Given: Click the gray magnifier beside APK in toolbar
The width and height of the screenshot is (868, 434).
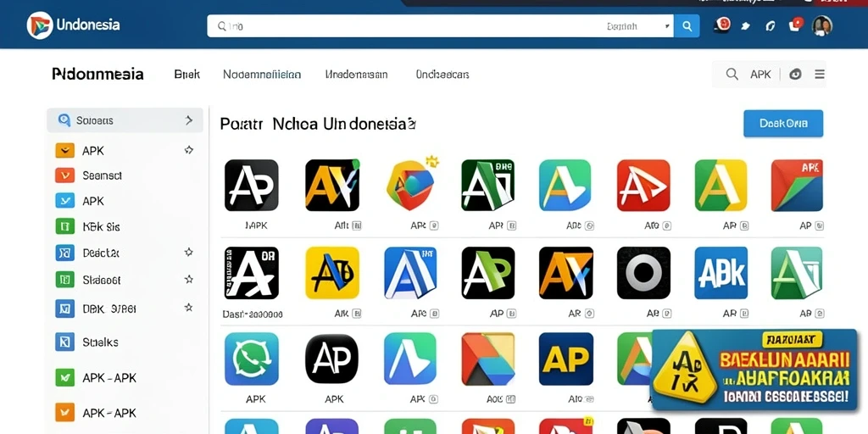Looking at the screenshot, I should click(x=732, y=75).
